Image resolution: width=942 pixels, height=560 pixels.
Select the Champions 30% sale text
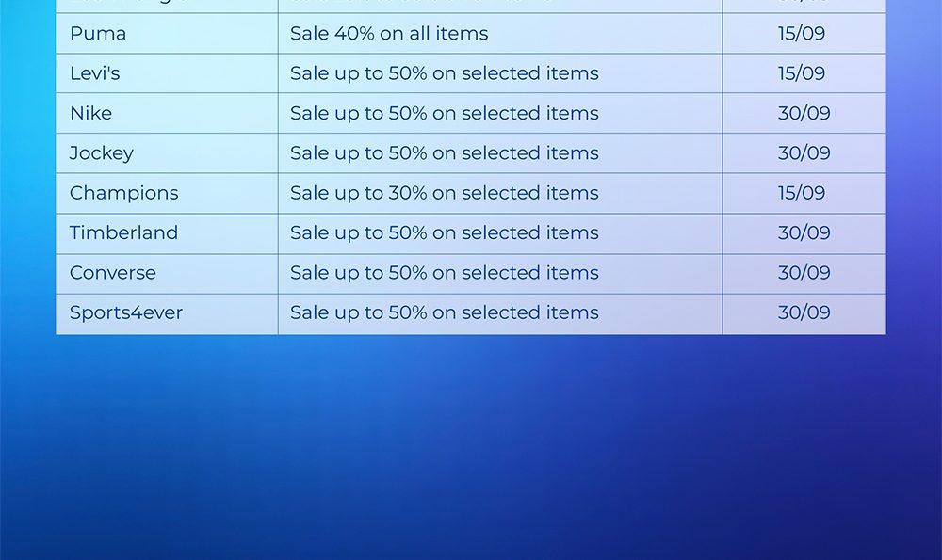point(444,193)
